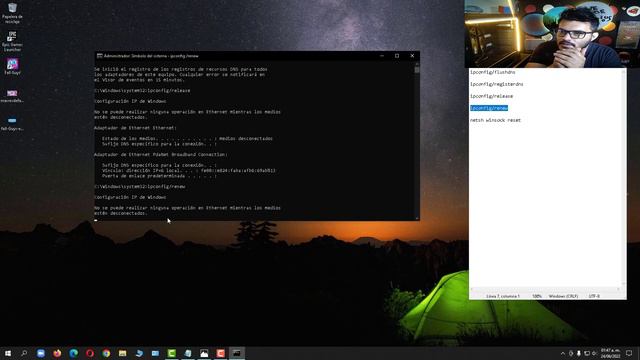Image resolution: width=640 pixels, height=360 pixels.
Task: Open the Windows Start menu
Action: tap(8, 353)
